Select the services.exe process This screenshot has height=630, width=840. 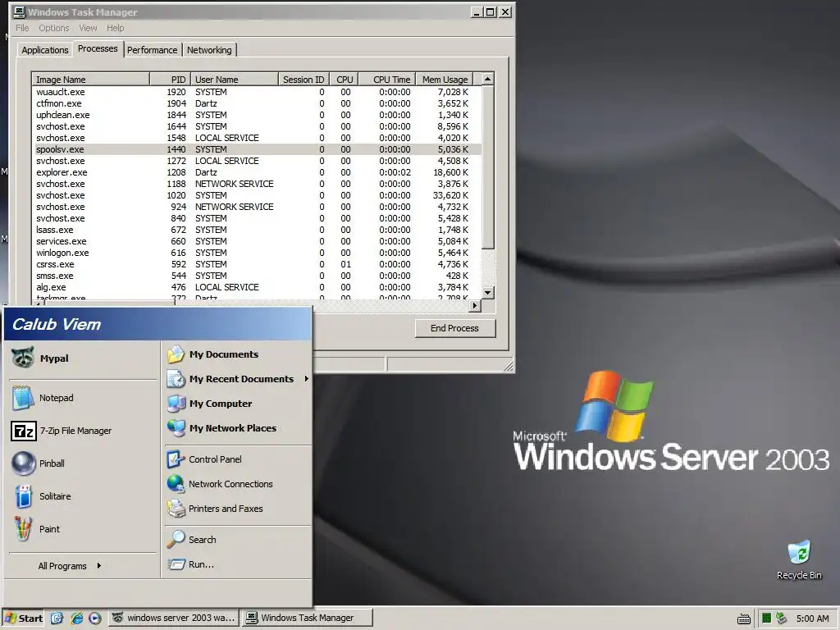256,241
